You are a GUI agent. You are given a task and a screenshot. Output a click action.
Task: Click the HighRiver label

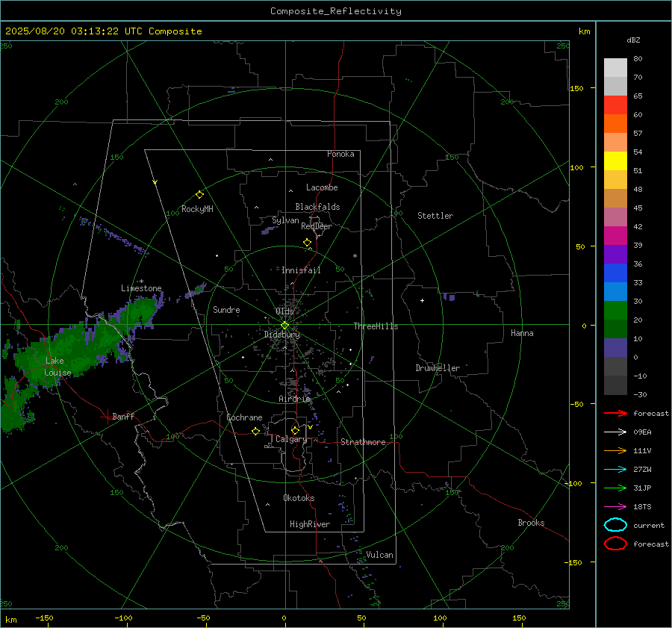click(x=310, y=524)
